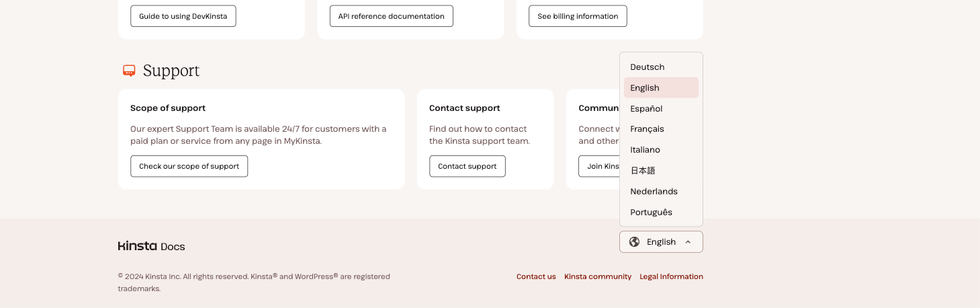Click the orange Support section icon
The width and height of the screenshot is (980, 308).
coord(129,71)
